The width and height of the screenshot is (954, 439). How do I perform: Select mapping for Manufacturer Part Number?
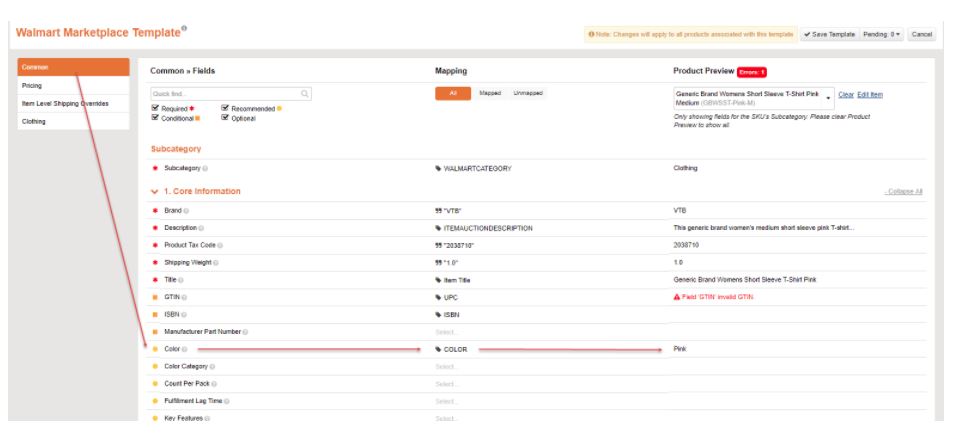447,332
